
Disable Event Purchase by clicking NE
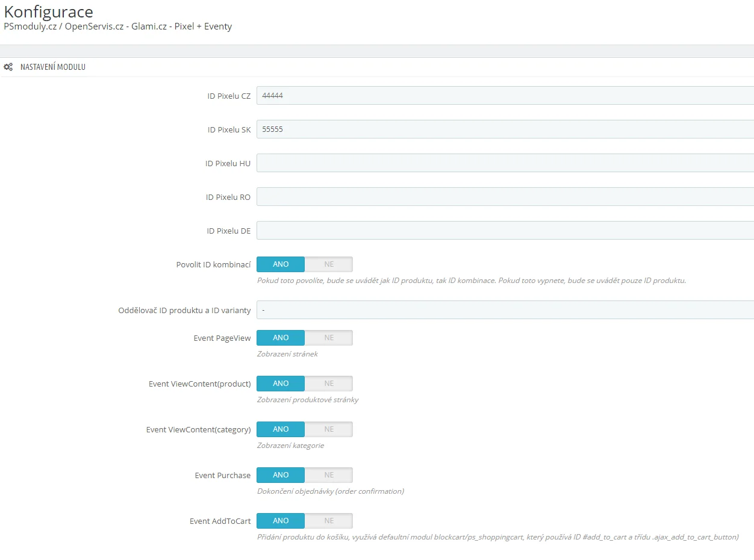[x=328, y=475]
